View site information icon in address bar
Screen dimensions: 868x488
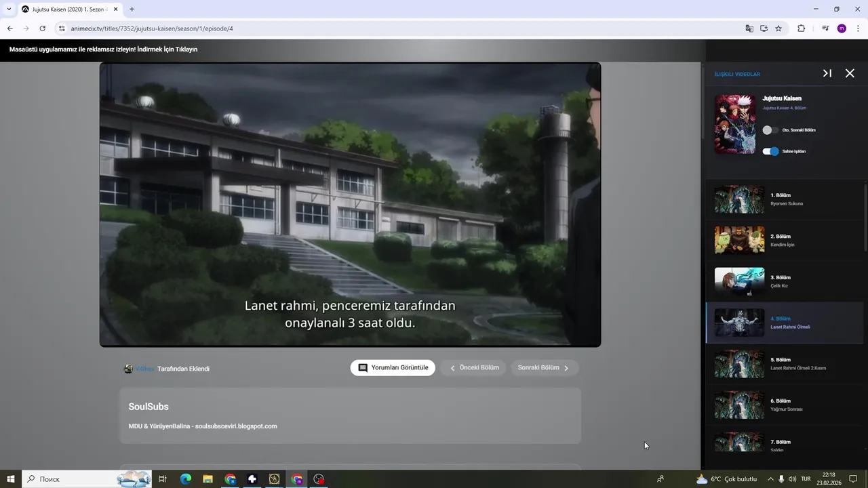tap(62, 28)
